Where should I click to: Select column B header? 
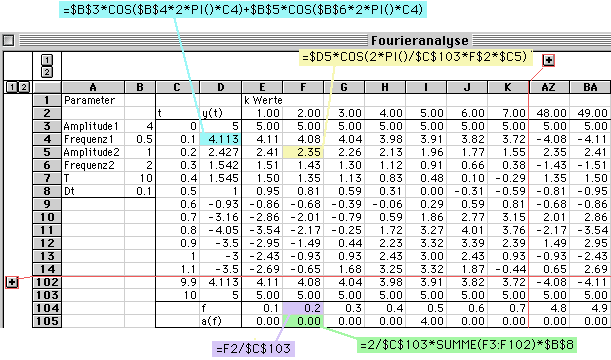coord(140,87)
